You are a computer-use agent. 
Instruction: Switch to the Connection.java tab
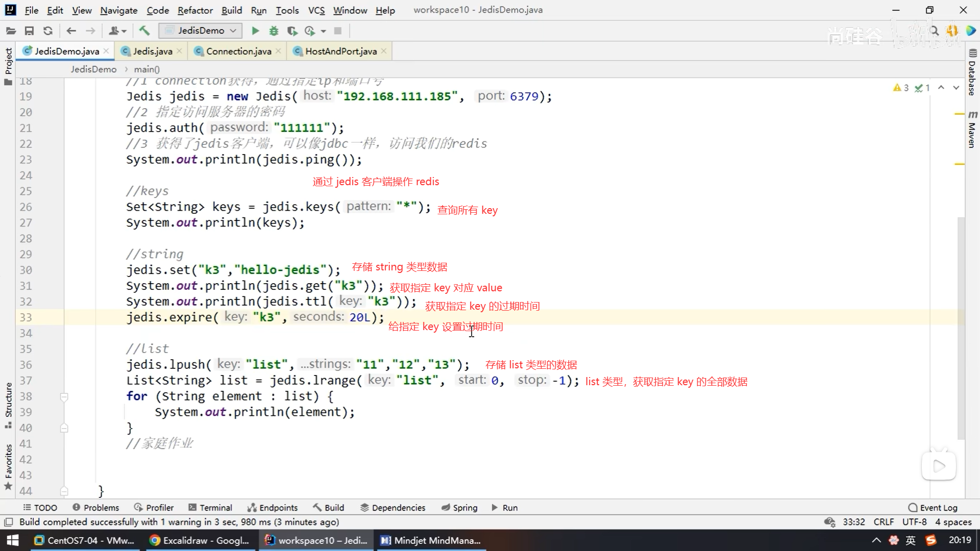click(238, 51)
